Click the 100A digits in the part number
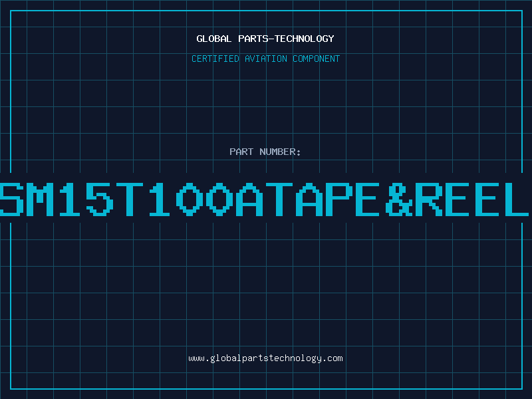The width and height of the screenshot is (532, 399). tap(206, 199)
